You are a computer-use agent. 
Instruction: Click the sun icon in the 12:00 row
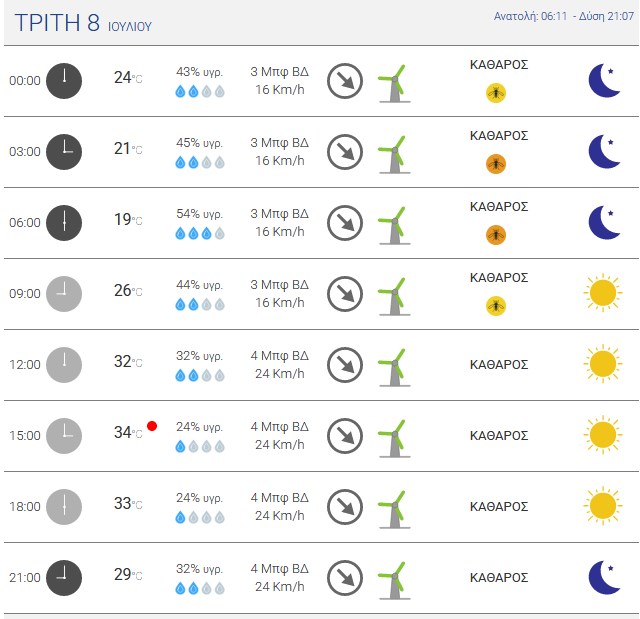click(x=602, y=364)
